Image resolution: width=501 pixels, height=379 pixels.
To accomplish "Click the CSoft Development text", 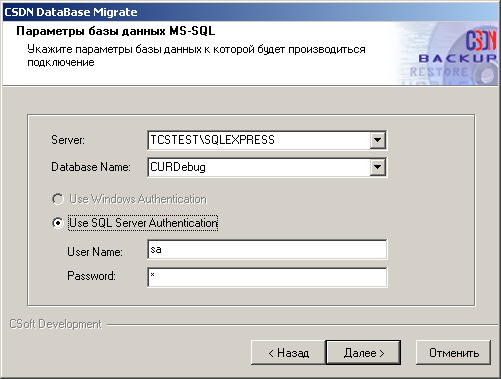I will (x=55, y=324).
